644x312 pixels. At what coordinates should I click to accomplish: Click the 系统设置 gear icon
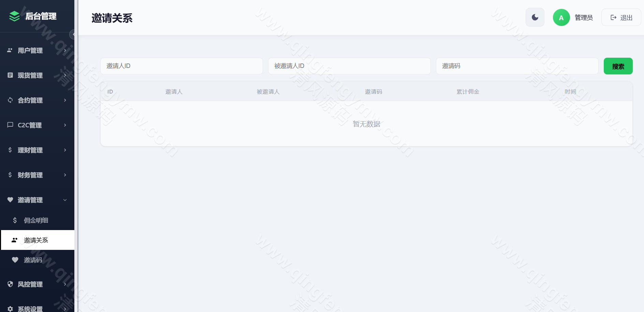click(x=10, y=309)
